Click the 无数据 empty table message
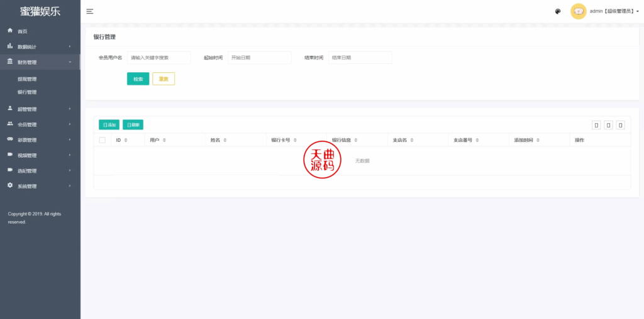Image resolution: width=644 pixels, height=319 pixels. pos(362,161)
